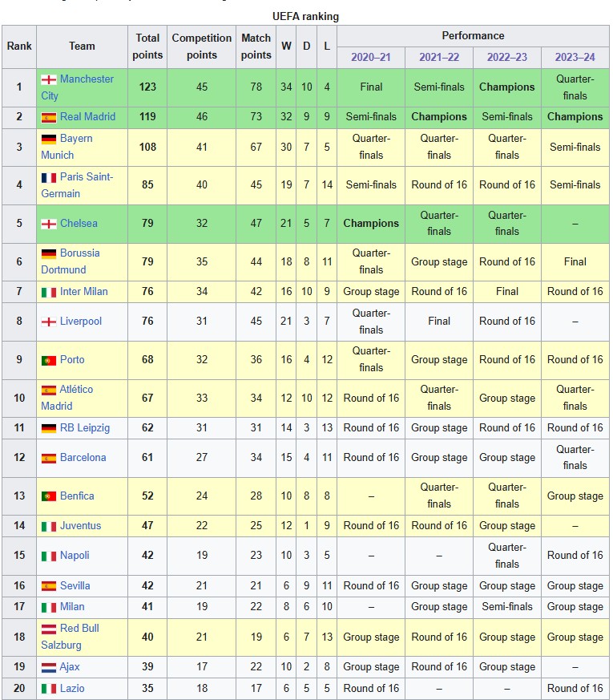Open the RB Leipzig team link
This screenshot has width=613, height=700.
coord(85,427)
